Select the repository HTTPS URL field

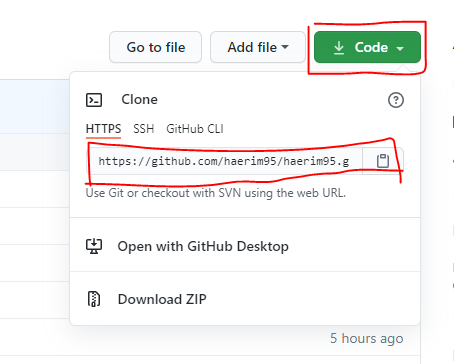click(x=225, y=161)
